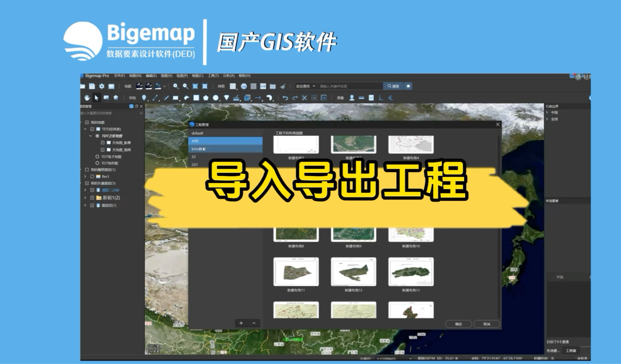Open the 编辑(E) menu
This screenshot has height=364, width=621.
(x=151, y=76)
